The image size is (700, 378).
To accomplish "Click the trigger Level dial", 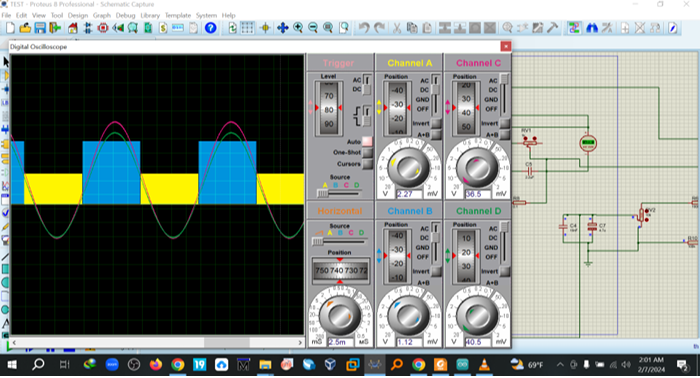I will coord(328,108).
